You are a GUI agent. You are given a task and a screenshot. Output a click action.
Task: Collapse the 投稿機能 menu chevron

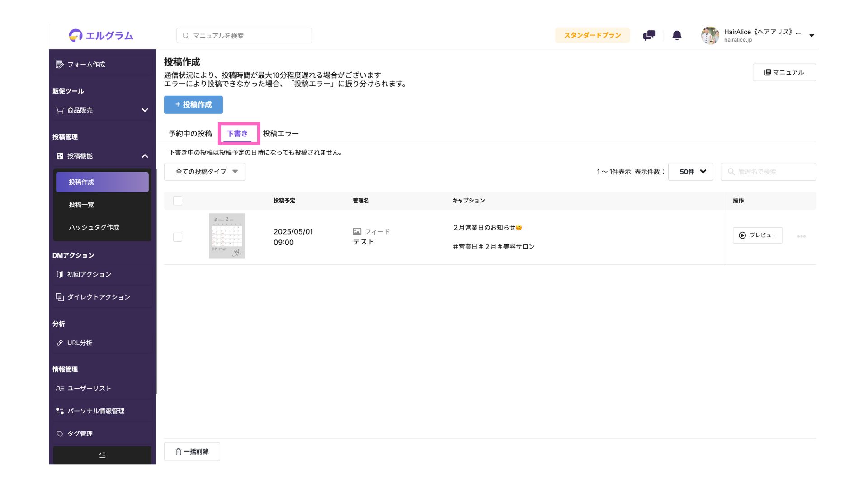tap(145, 156)
